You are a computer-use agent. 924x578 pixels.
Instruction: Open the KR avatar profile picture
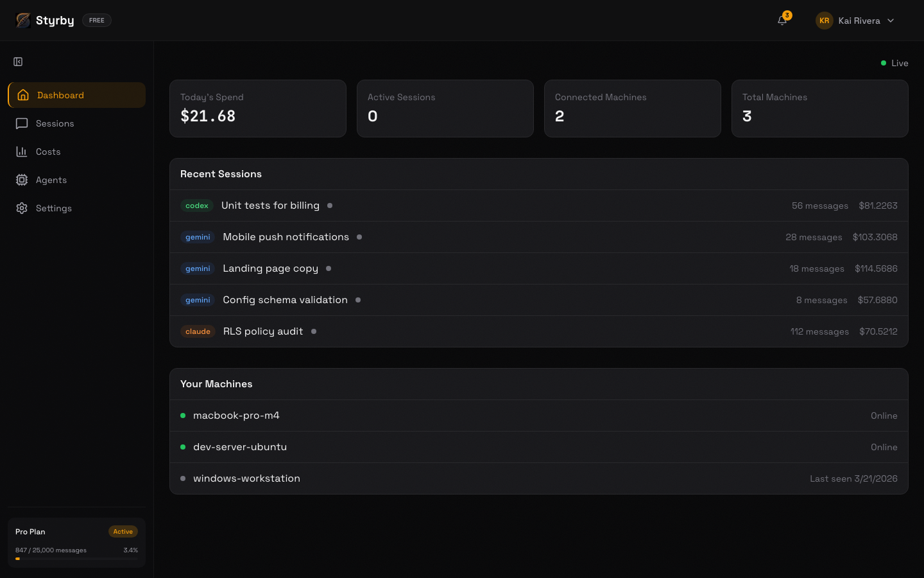824,21
